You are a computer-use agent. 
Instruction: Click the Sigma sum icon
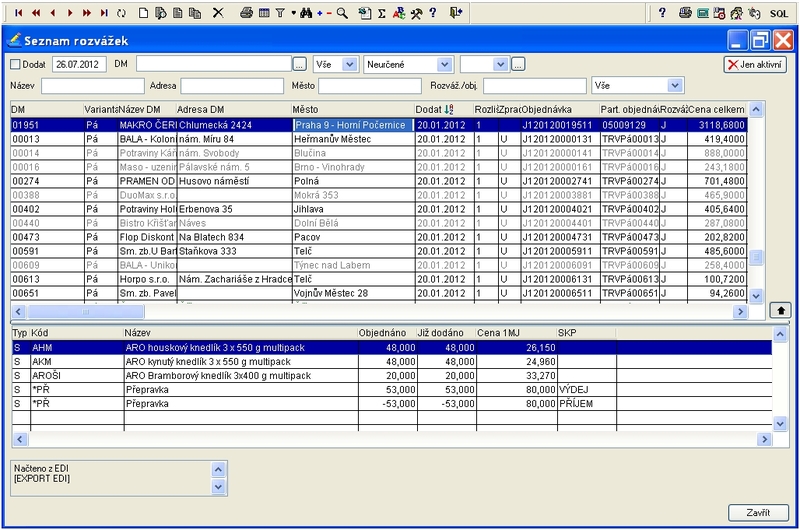pyautogui.click(x=381, y=12)
